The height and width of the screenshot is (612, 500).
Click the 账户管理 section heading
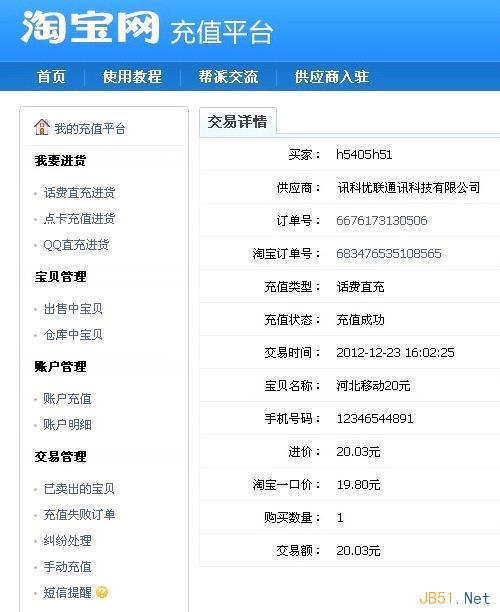60,366
